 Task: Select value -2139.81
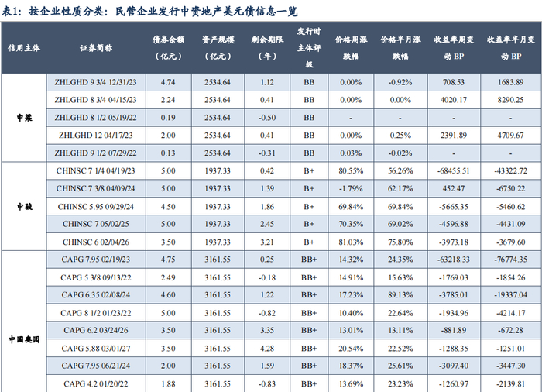510,383
